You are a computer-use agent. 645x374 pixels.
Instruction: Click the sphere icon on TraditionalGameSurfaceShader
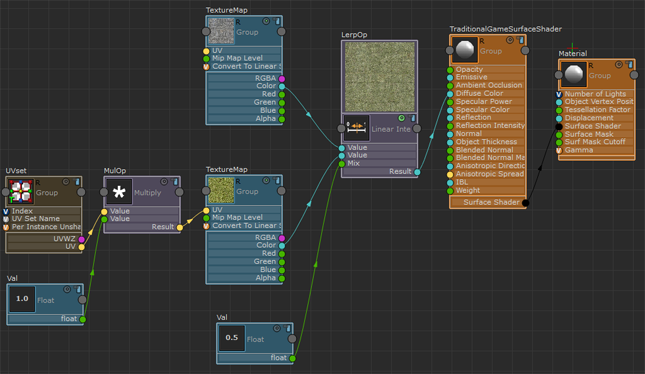(465, 50)
